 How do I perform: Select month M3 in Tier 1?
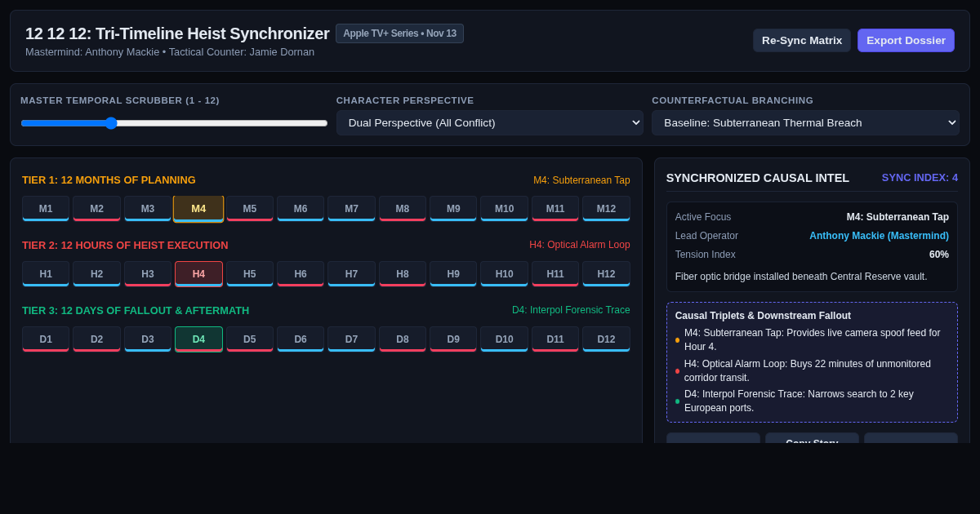[x=148, y=209]
